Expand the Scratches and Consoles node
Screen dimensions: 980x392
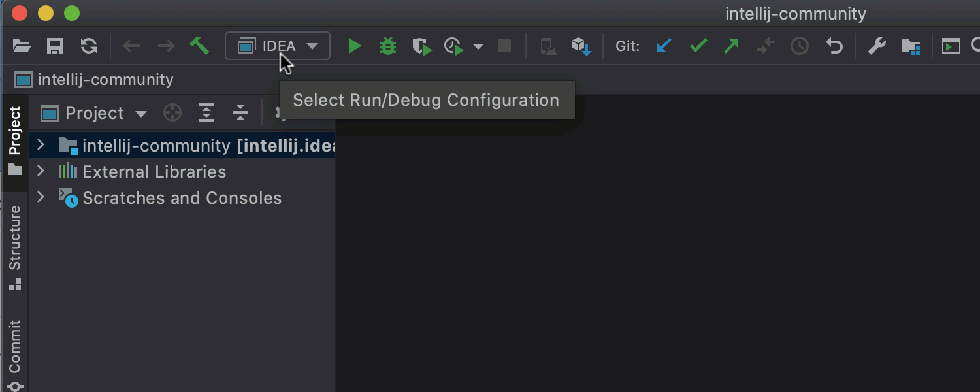41,197
